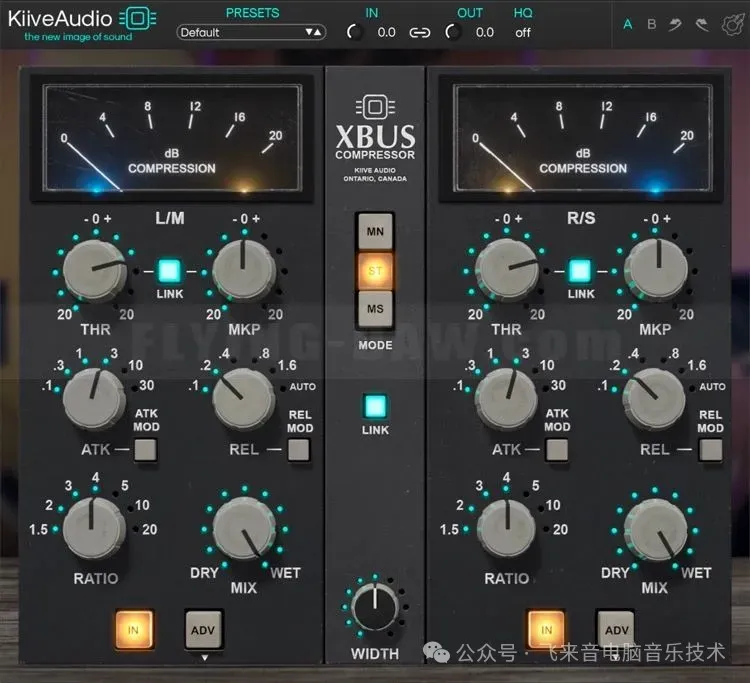Click the redo arrow icon
750x683 pixels.
coord(702,24)
